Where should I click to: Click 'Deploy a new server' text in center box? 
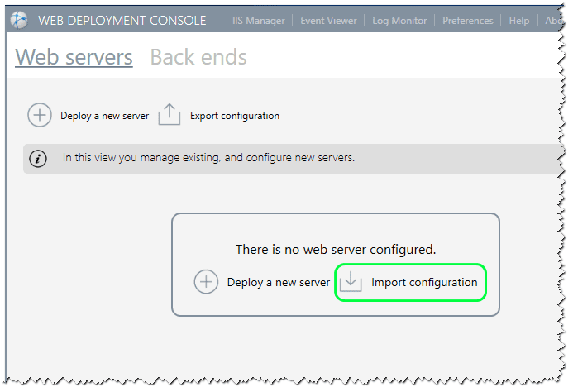coord(279,283)
